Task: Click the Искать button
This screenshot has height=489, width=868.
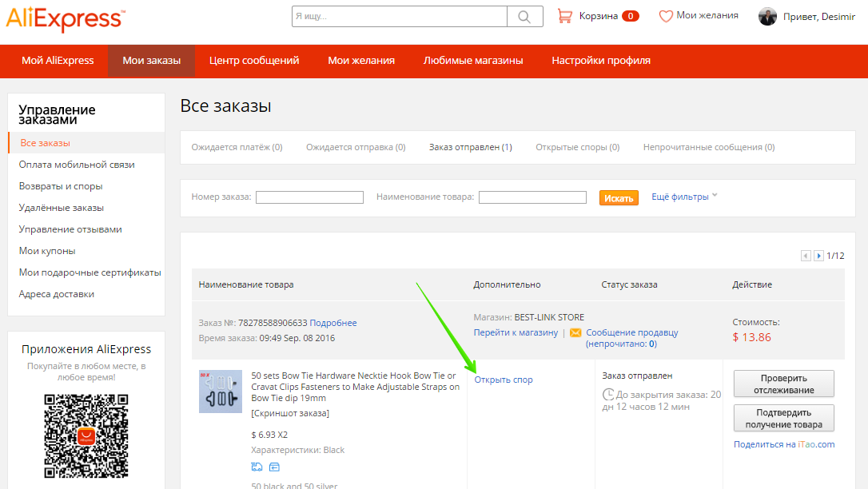Action: 619,198
